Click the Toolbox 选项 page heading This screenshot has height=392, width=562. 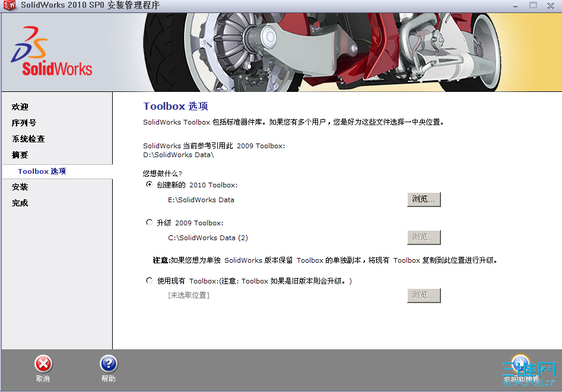coord(176,106)
